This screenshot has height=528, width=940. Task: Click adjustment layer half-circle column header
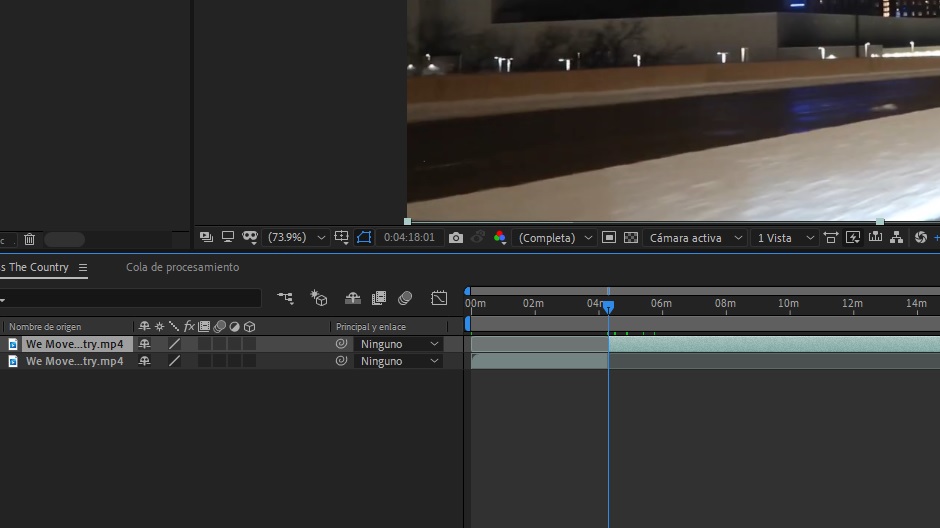(x=234, y=327)
